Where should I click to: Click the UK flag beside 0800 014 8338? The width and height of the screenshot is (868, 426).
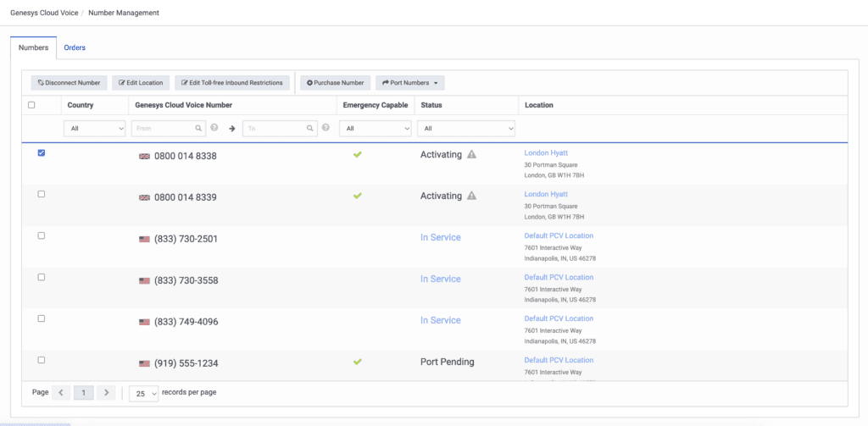(x=144, y=157)
